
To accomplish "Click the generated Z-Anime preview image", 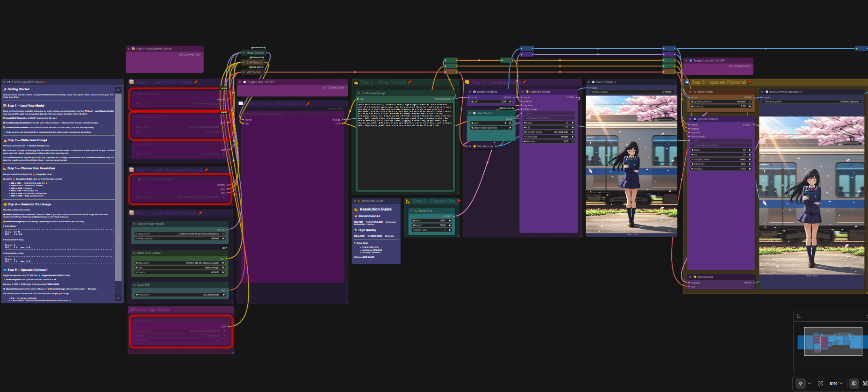I will [631, 164].
